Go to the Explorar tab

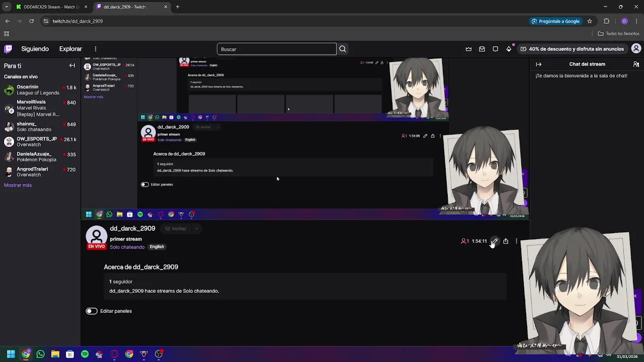click(x=70, y=49)
